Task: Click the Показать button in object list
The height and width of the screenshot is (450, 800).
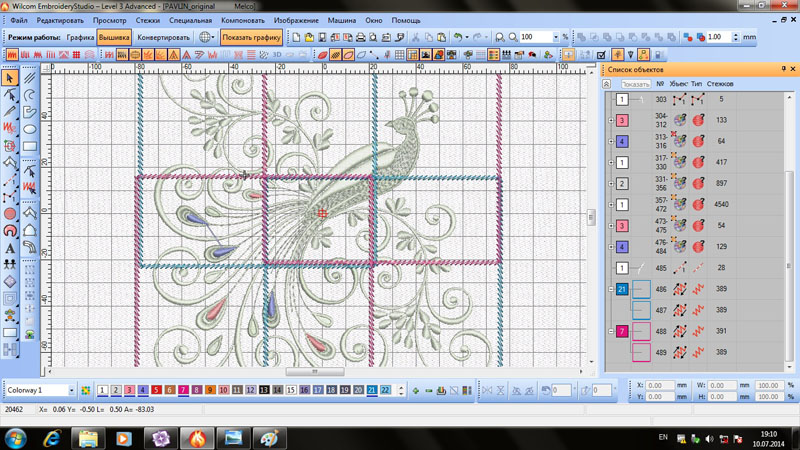Action: pos(634,85)
